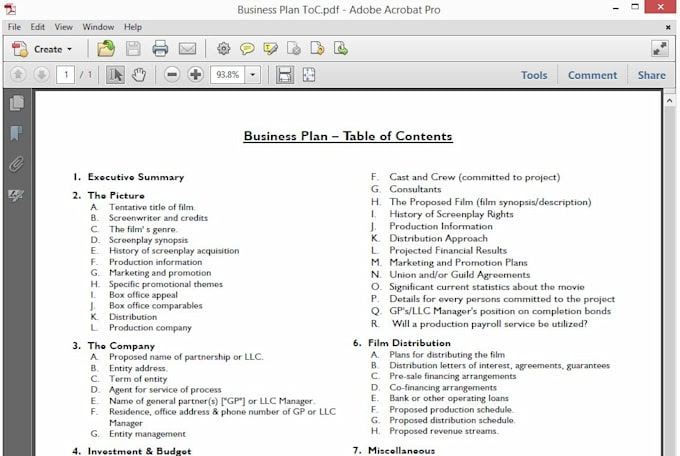Screen dimensions: 680x456
Task: Show the Attachments paperclip panel
Action: coord(16,164)
